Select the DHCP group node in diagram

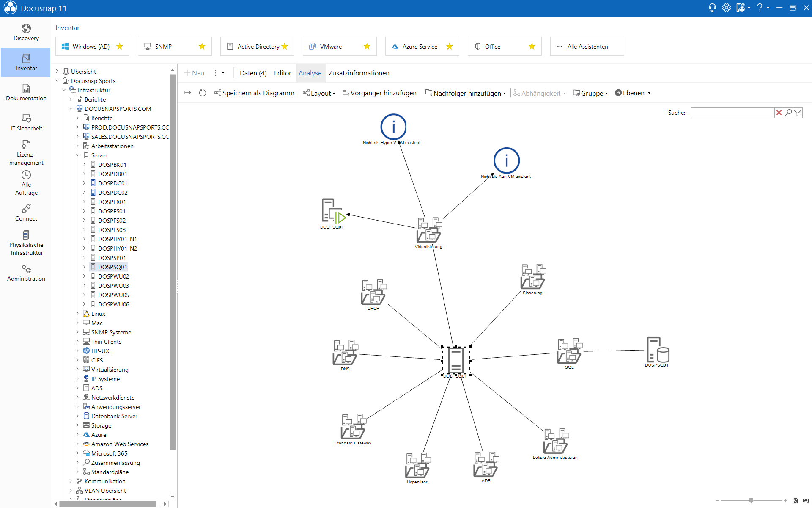(x=373, y=295)
